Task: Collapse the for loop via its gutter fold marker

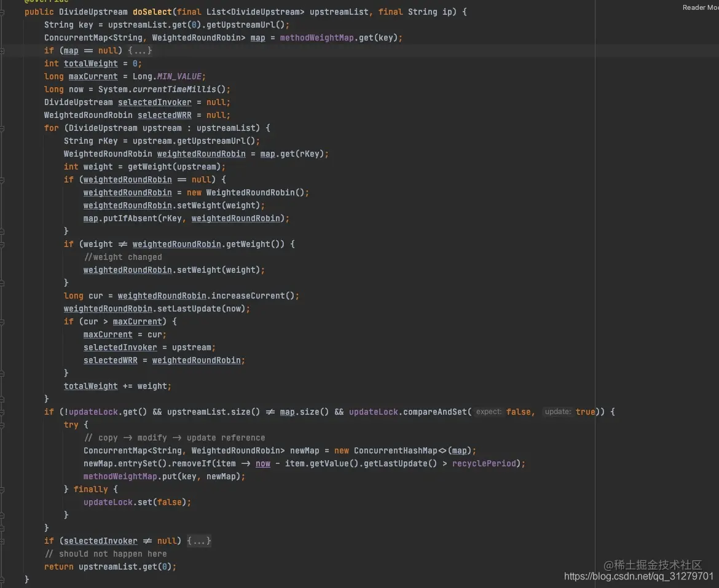Action: 2,129
